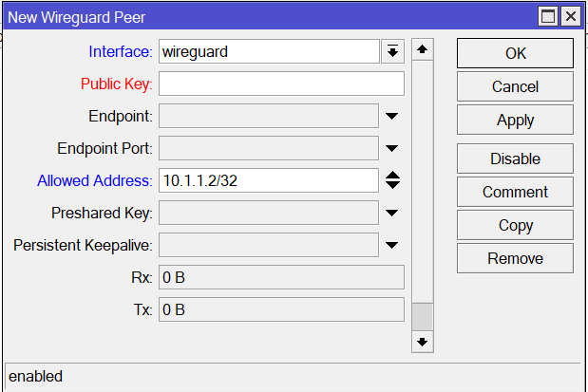Expand the Persistent Keepalive field
The image size is (588, 392).
point(392,246)
